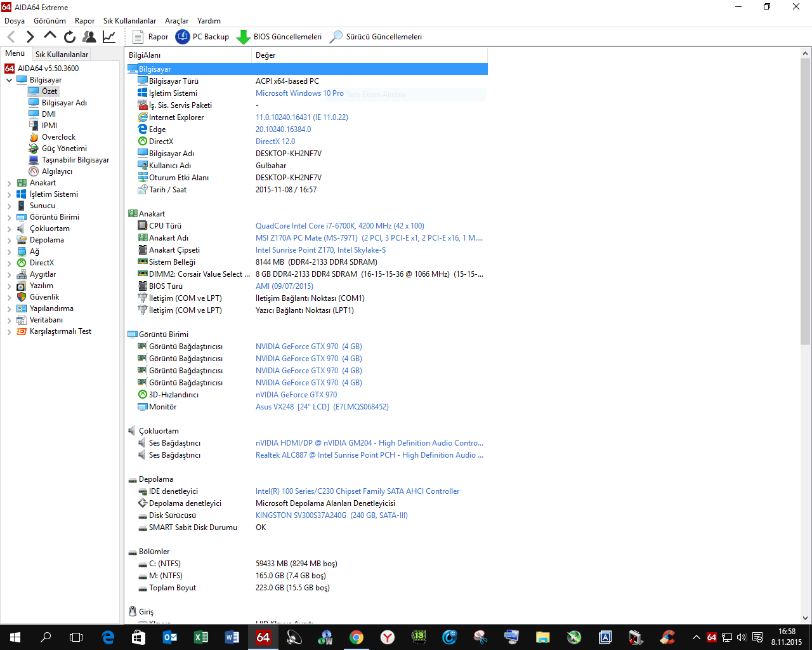Open the Görünüm menu
Screen dimensions: 812x650
click(x=49, y=21)
